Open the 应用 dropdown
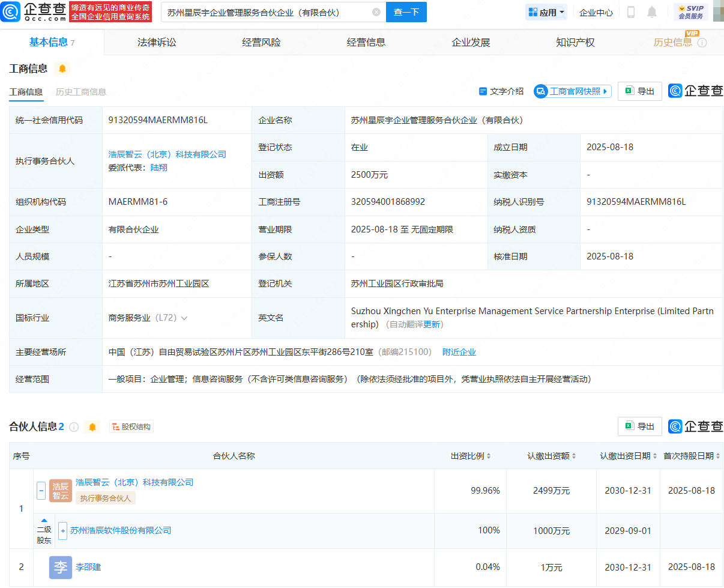Screen dimensions: 724x588 tap(546, 12)
